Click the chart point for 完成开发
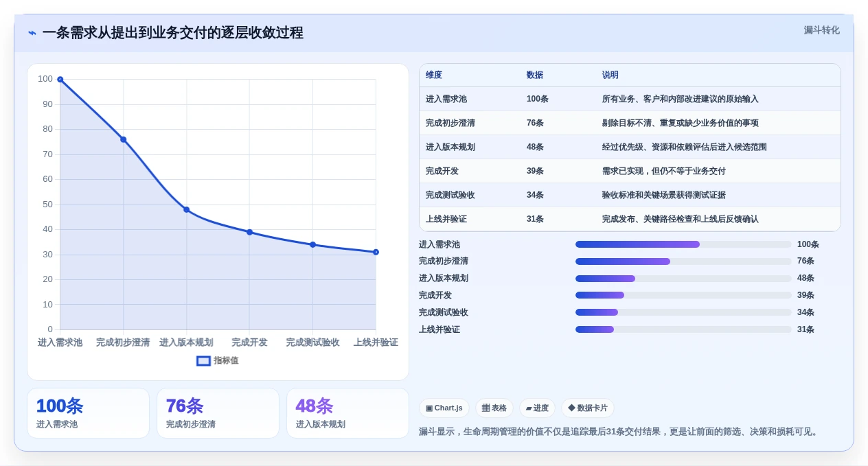This screenshot has height=466, width=868. 250,232
